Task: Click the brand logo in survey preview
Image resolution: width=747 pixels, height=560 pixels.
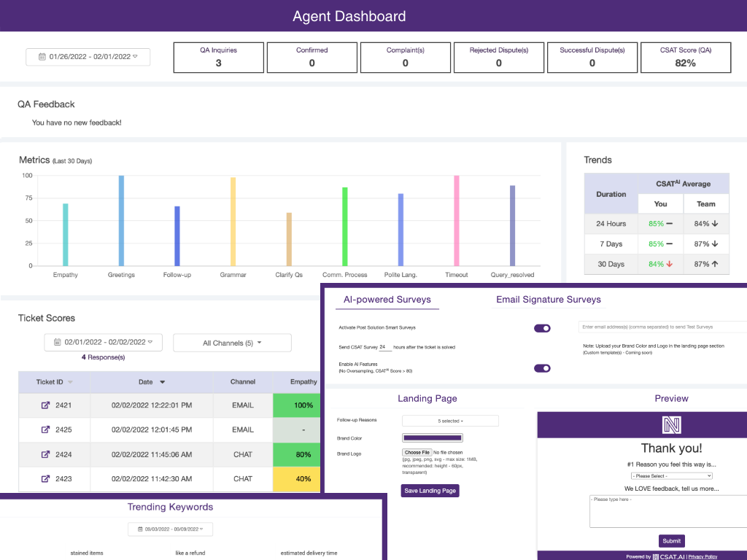Action: (671, 425)
